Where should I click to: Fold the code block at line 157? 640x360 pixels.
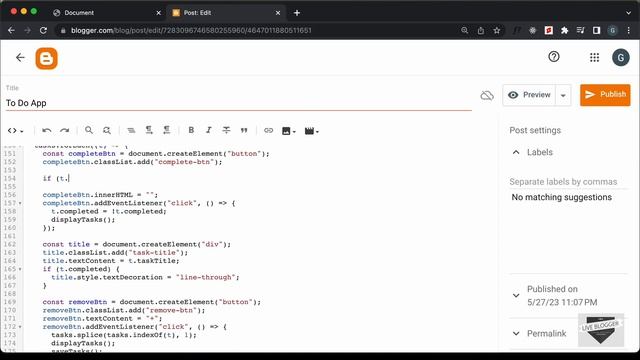point(20,203)
